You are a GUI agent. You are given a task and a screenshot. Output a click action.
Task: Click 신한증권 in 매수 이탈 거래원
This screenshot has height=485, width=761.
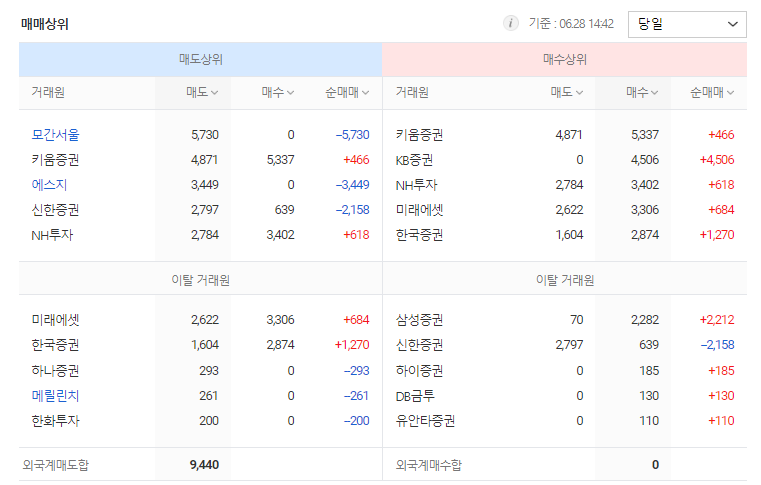(419, 345)
